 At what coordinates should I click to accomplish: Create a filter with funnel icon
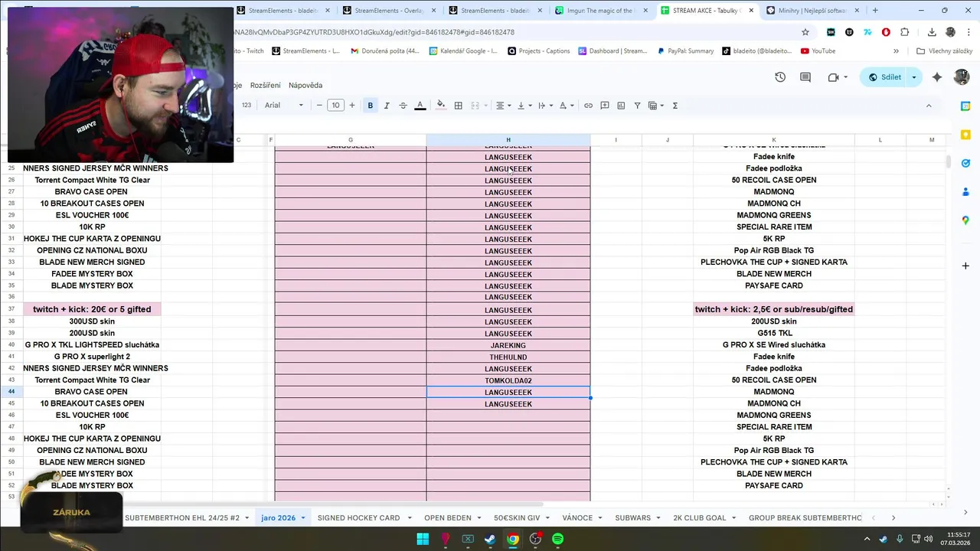pos(637,106)
